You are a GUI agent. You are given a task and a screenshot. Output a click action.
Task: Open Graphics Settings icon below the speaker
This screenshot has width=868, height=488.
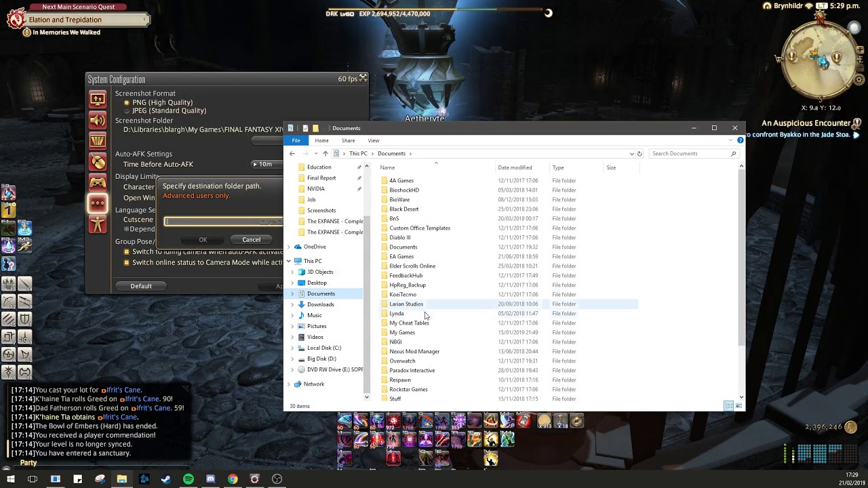[x=98, y=141]
